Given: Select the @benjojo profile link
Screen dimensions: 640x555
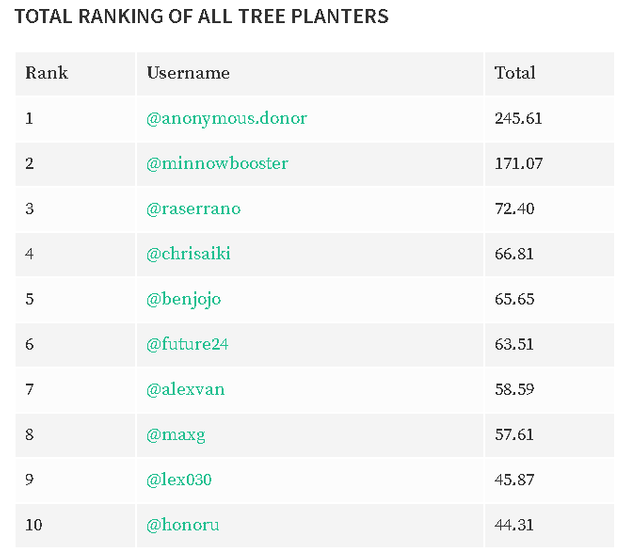Looking at the screenshot, I should pos(184,298).
